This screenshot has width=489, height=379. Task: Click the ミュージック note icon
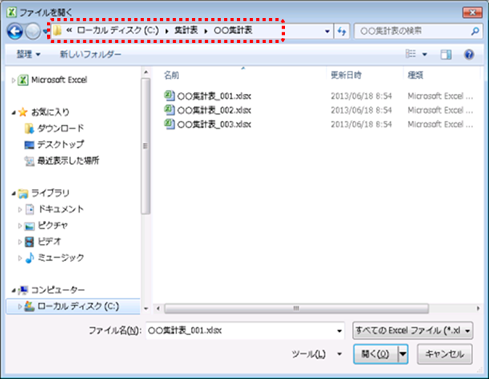pos(30,258)
